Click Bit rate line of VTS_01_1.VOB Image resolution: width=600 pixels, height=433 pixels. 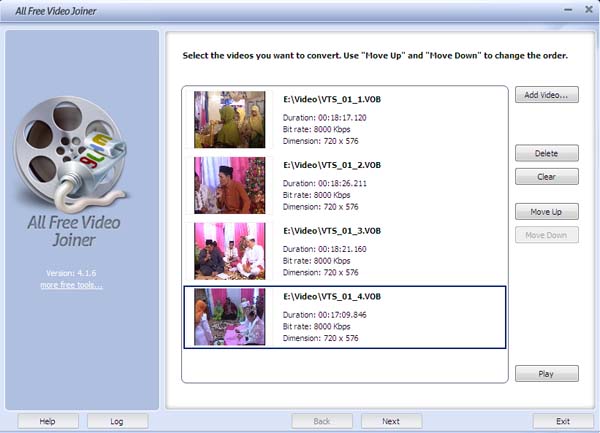316,129
